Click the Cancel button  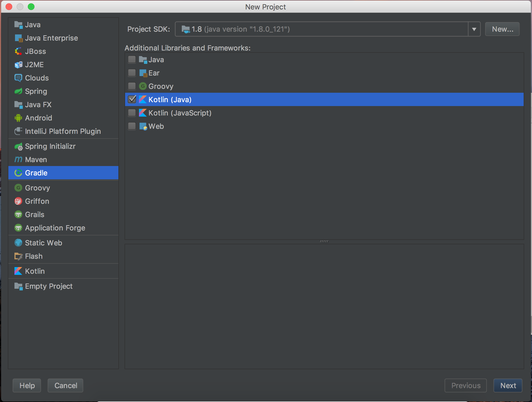tap(66, 386)
